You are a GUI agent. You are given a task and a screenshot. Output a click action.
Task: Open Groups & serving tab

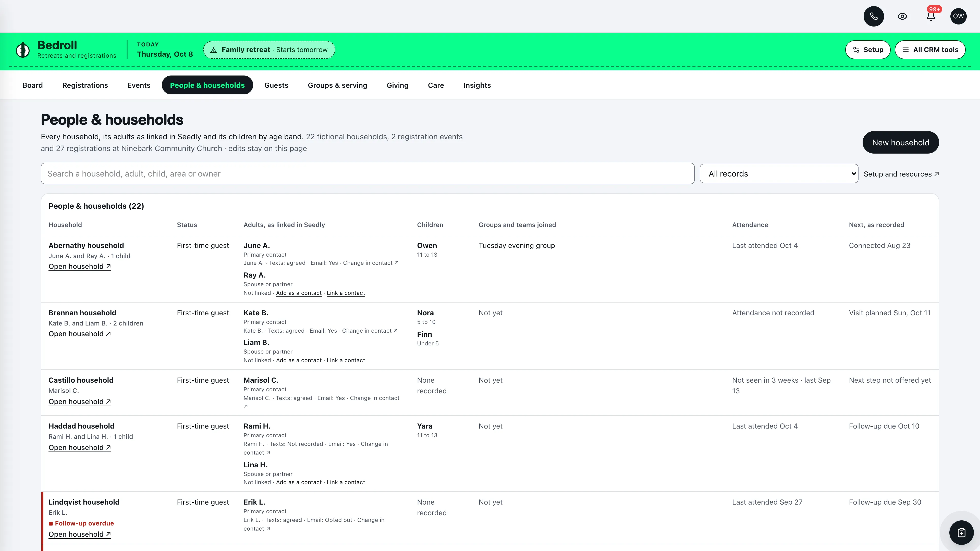click(337, 85)
